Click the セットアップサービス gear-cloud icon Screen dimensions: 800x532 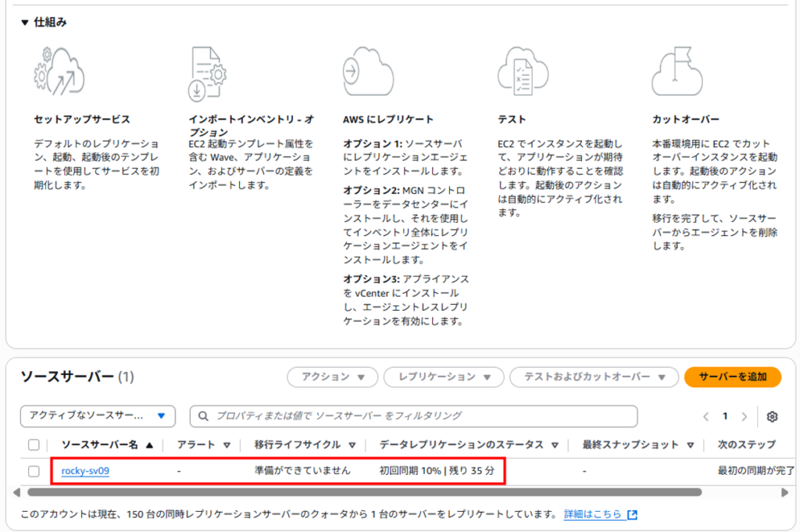(x=59, y=71)
